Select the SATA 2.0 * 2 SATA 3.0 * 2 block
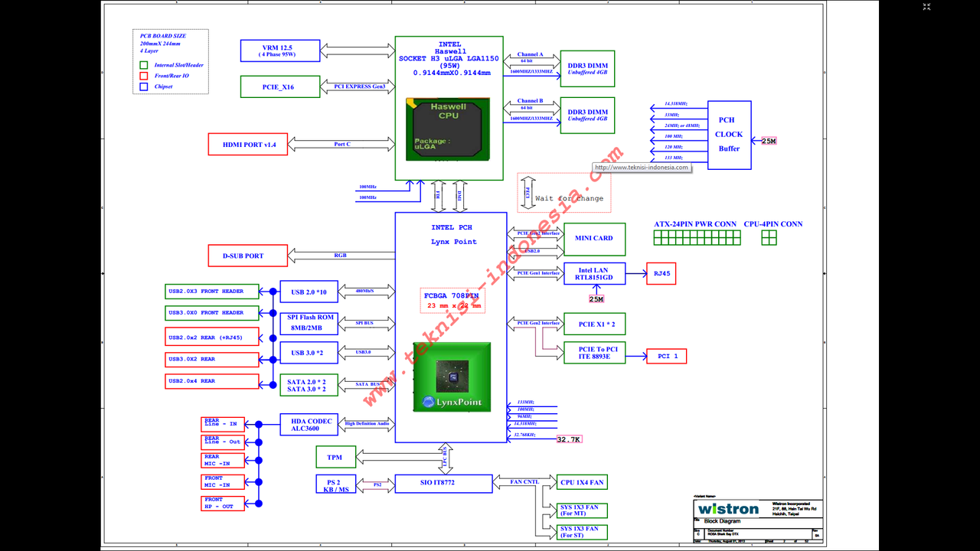The image size is (980, 551). point(309,385)
